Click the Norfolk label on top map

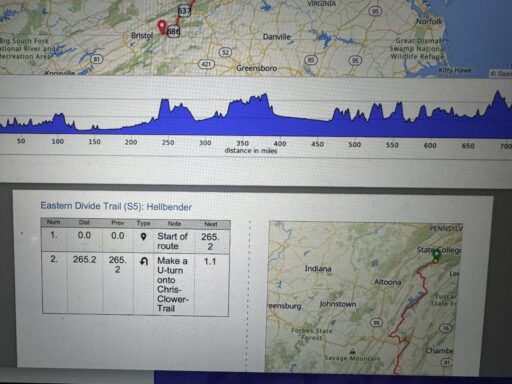429,21
